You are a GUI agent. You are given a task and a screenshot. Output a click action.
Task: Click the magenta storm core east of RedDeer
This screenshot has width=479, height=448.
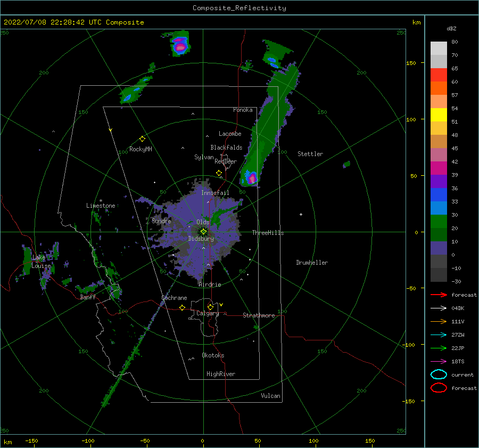point(252,178)
